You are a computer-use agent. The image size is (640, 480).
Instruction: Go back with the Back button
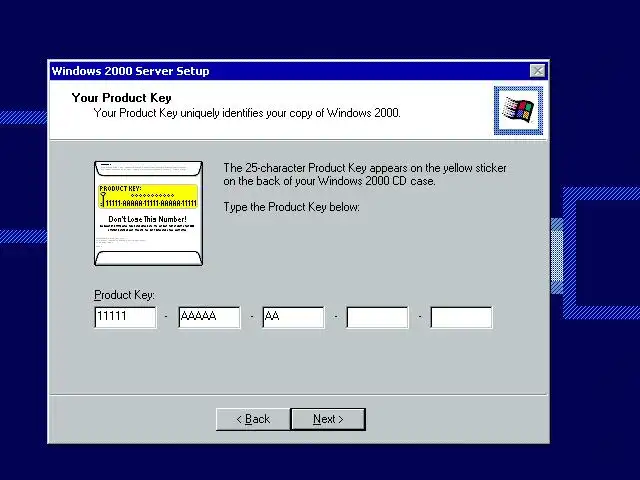click(253, 419)
